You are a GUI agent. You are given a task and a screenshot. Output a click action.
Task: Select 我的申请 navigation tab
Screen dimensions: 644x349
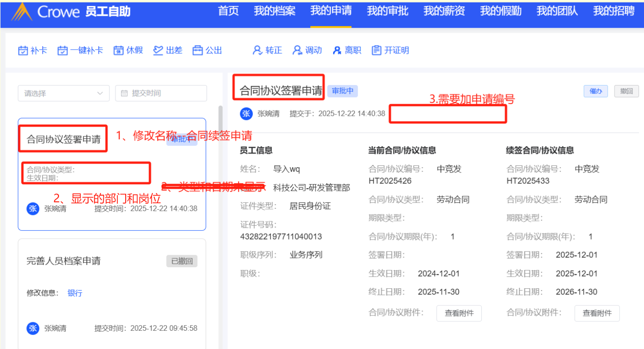[331, 11]
